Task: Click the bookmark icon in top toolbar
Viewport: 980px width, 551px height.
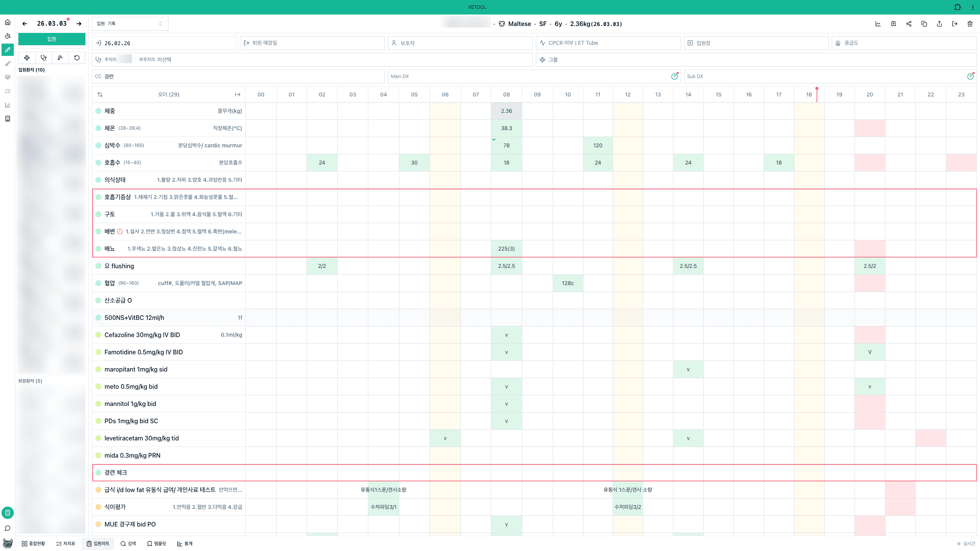Action: pos(893,24)
